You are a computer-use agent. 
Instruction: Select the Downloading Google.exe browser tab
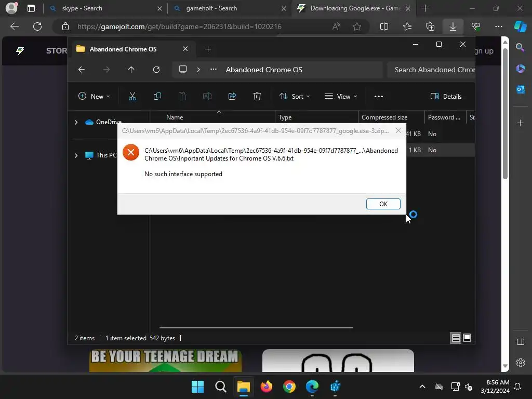coord(354,8)
